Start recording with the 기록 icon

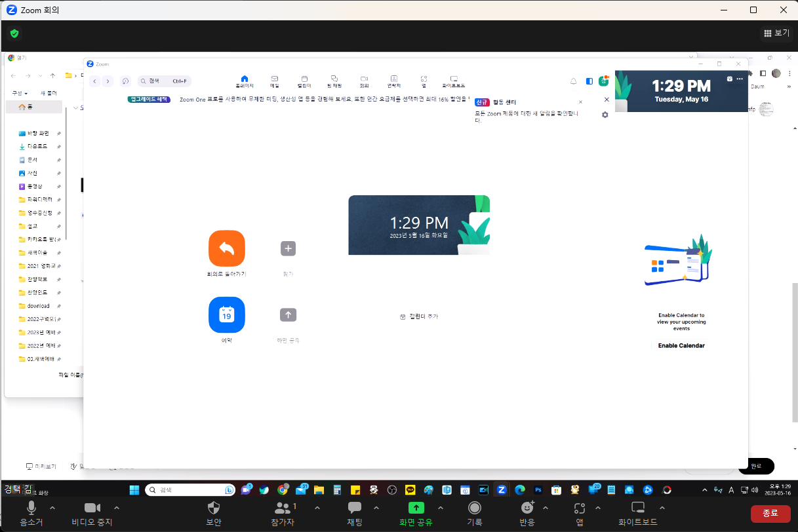click(x=475, y=508)
